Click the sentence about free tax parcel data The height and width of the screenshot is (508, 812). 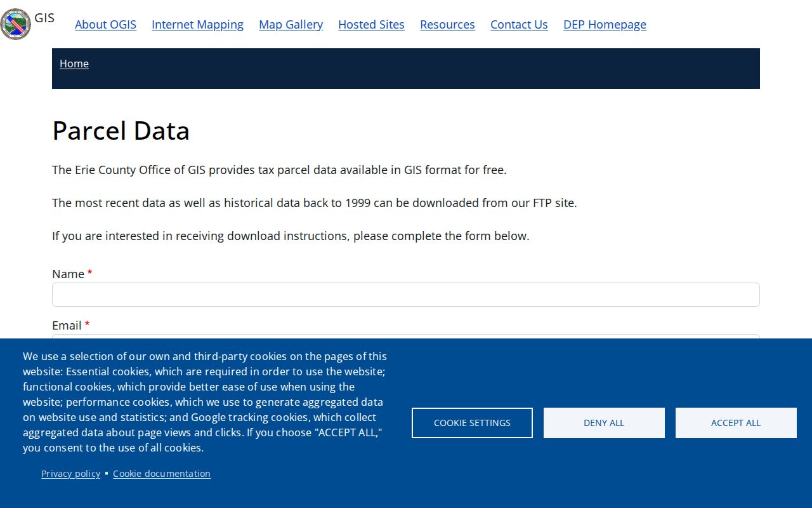[279, 170]
